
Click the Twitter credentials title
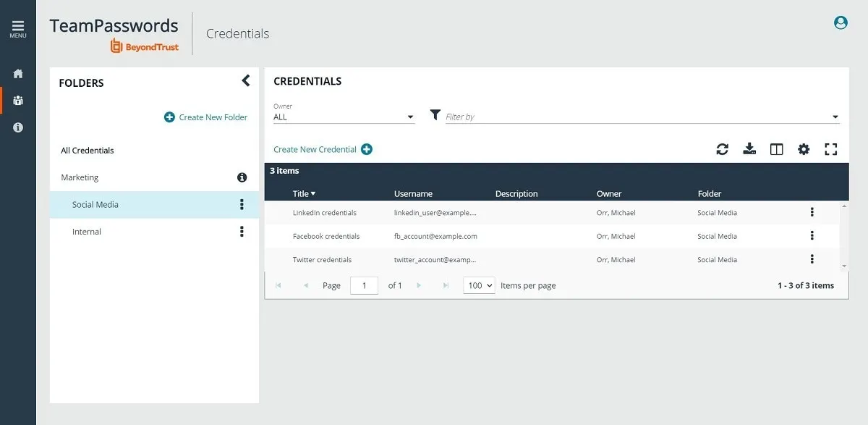click(322, 259)
